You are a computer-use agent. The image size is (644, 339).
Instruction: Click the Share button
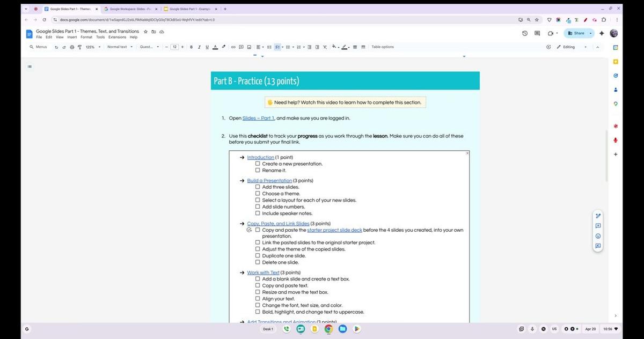click(x=576, y=33)
